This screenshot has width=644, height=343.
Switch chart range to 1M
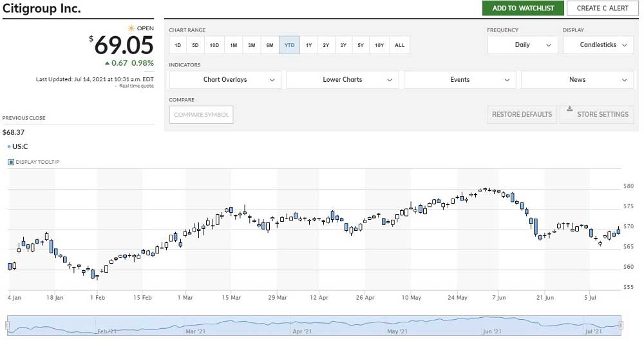[233, 45]
